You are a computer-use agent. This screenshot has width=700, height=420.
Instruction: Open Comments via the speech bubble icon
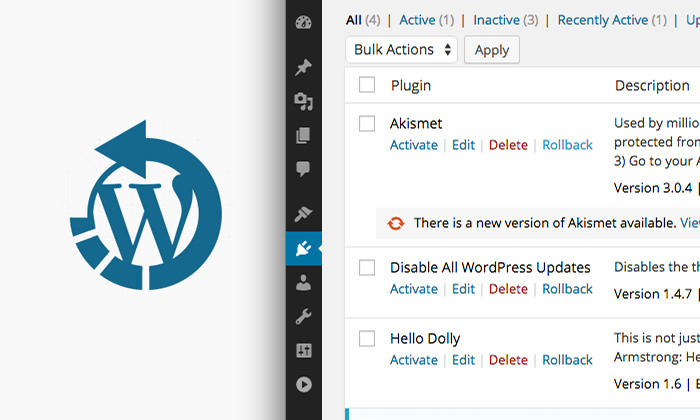tap(303, 169)
